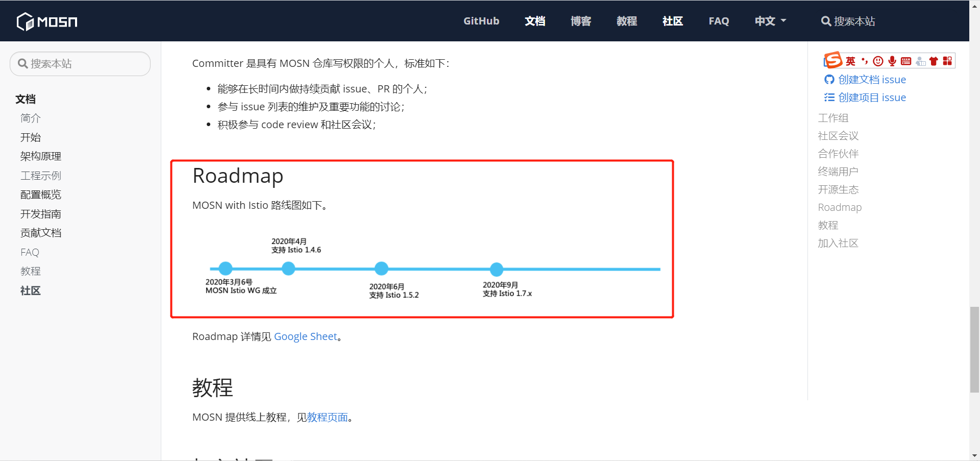The width and height of the screenshot is (980, 461).
Task: Click the Sogou S logo icon
Action: pyautogui.click(x=834, y=60)
